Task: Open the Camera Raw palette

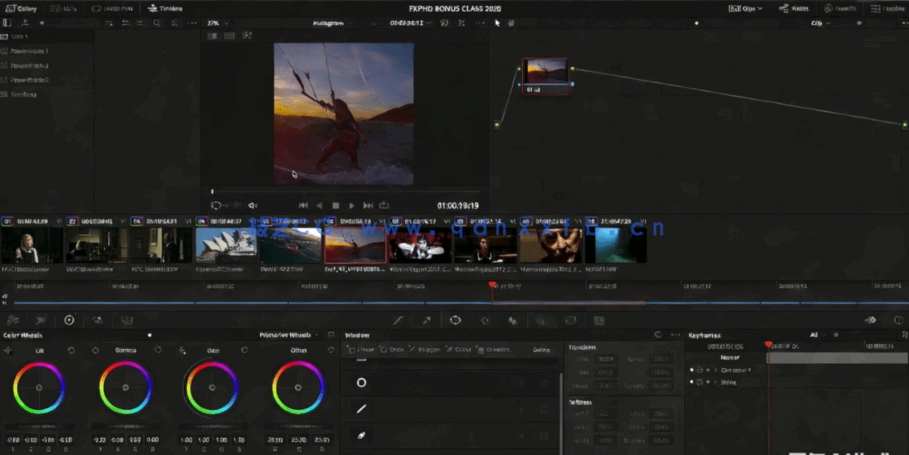Action: 13,320
